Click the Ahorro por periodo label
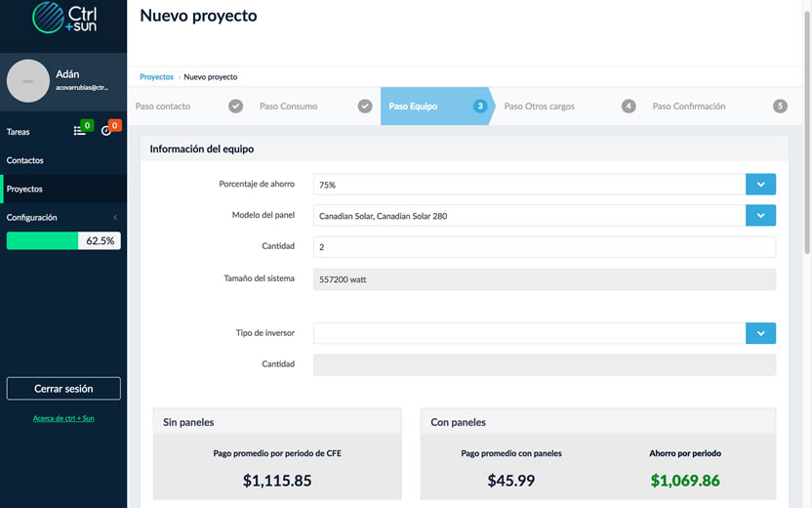812x508 pixels. click(685, 453)
